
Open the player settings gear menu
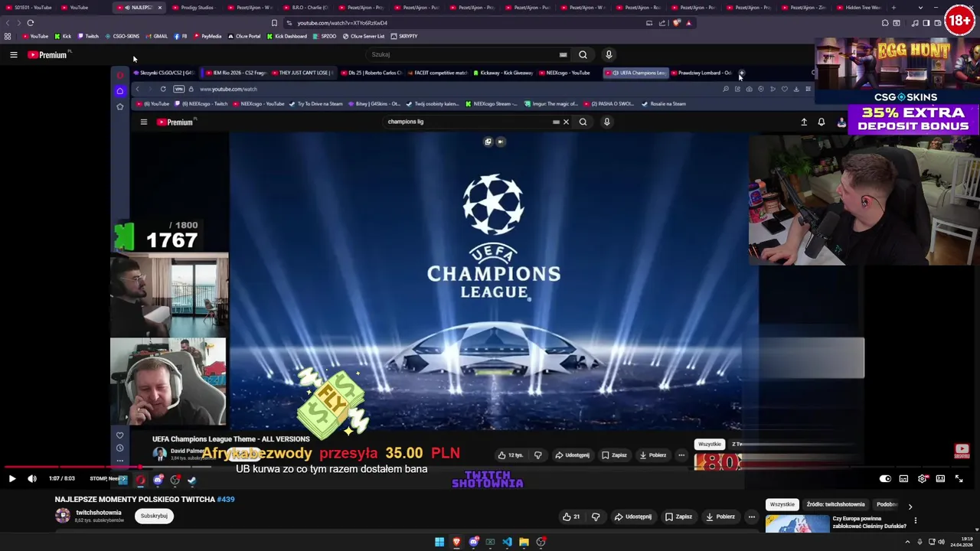coord(922,478)
